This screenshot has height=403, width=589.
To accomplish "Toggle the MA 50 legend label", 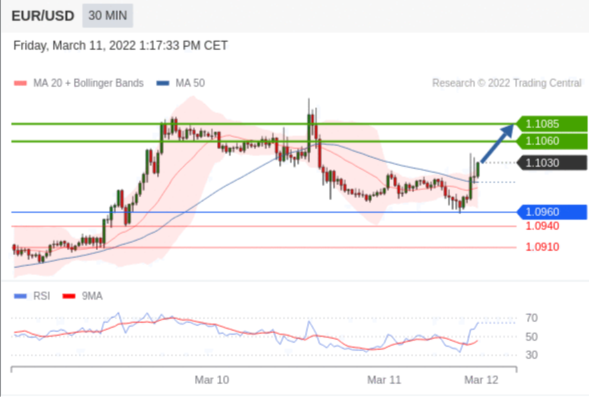I will coord(190,83).
